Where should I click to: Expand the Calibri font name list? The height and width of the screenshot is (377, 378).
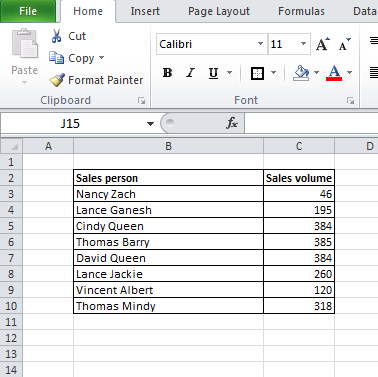point(260,44)
